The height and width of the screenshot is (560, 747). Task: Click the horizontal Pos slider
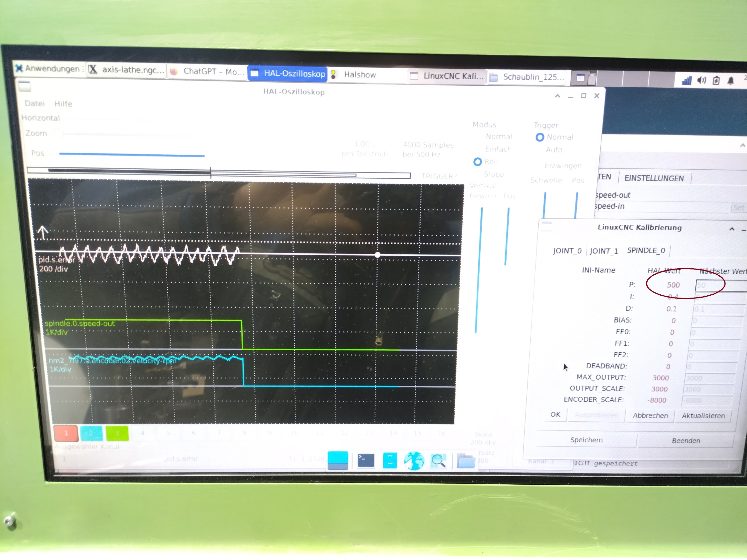(132, 155)
